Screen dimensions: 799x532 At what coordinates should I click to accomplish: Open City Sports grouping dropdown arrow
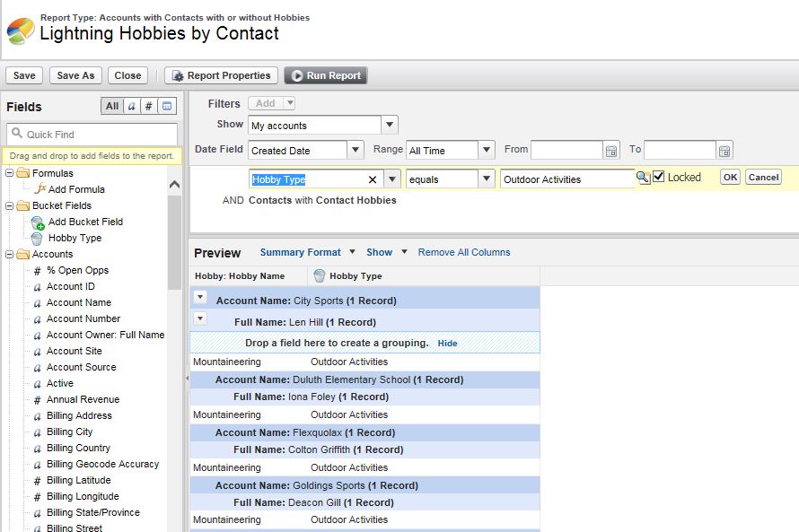coord(200,297)
